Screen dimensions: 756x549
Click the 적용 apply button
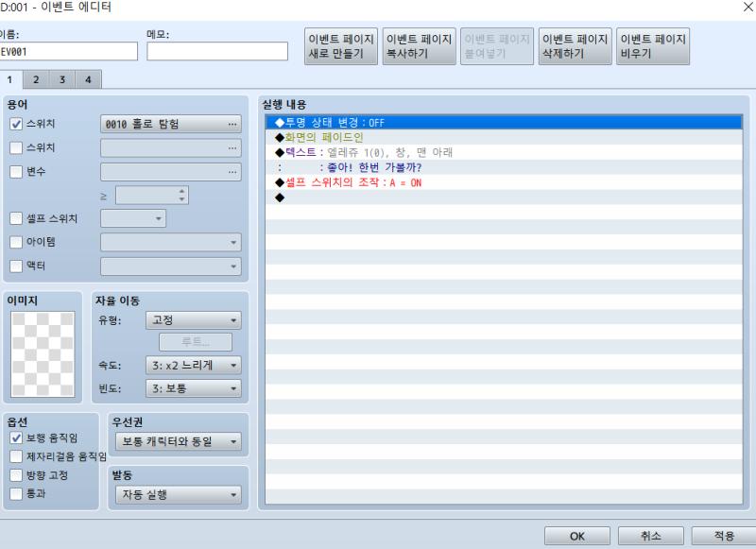pyautogui.click(x=724, y=536)
